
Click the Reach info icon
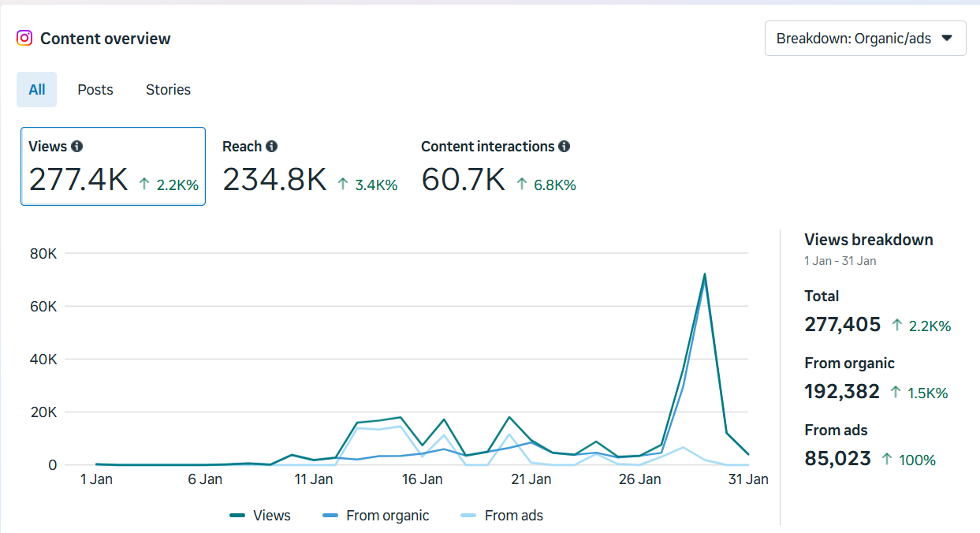click(x=272, y=146)
